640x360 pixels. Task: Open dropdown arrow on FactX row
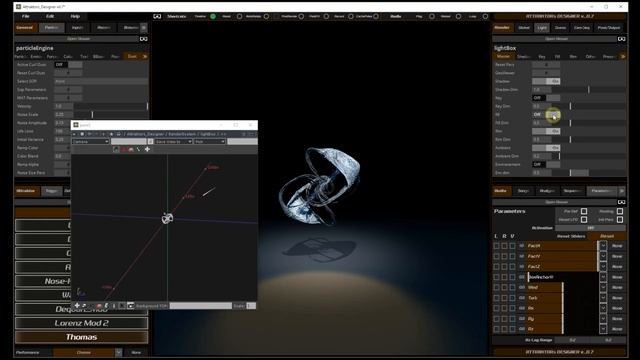click(x=603, y=246)
